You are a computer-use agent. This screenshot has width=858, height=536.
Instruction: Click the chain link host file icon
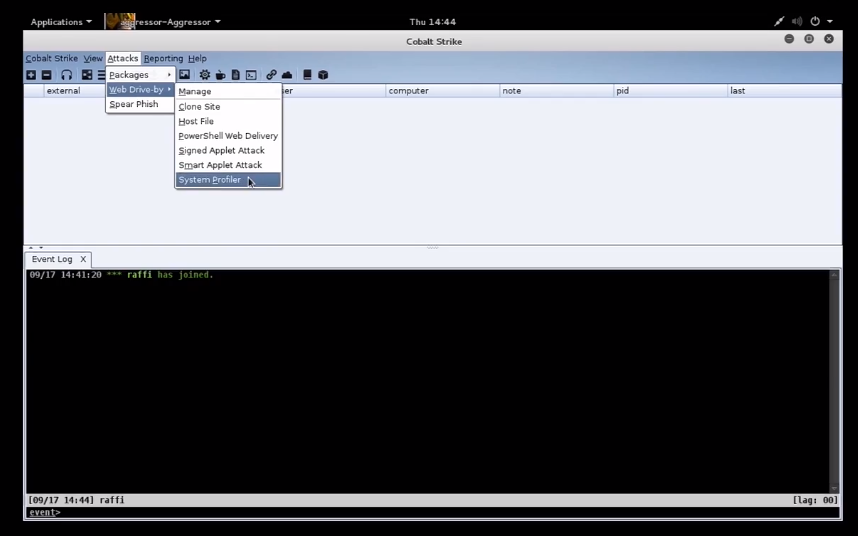pyautogui.click(x=271, y=75)
